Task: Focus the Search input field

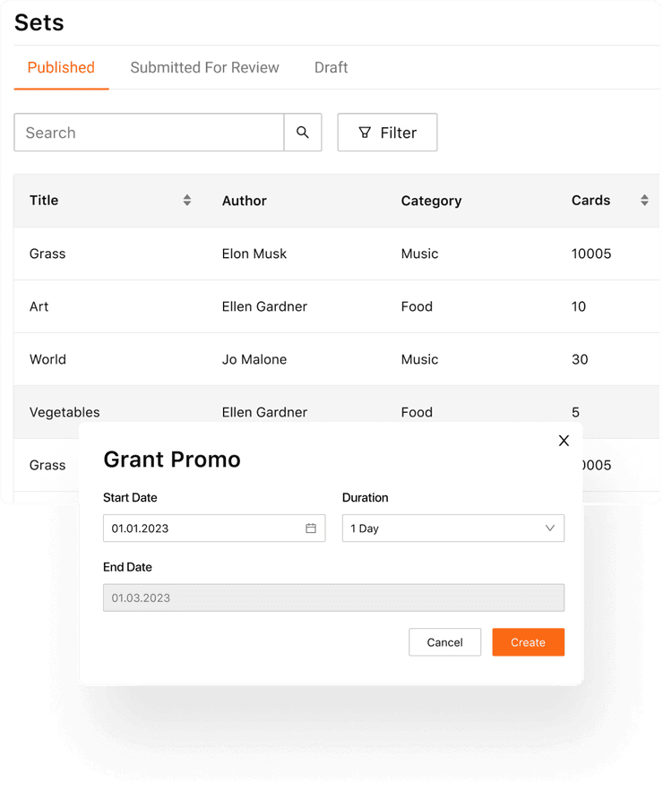Action: click(149, 133)
